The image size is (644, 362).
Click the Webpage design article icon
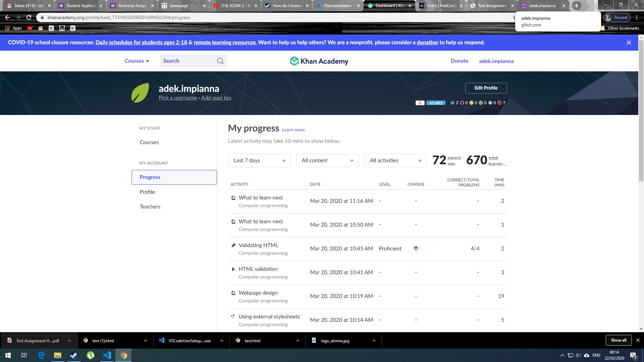[x=233, y=293]
